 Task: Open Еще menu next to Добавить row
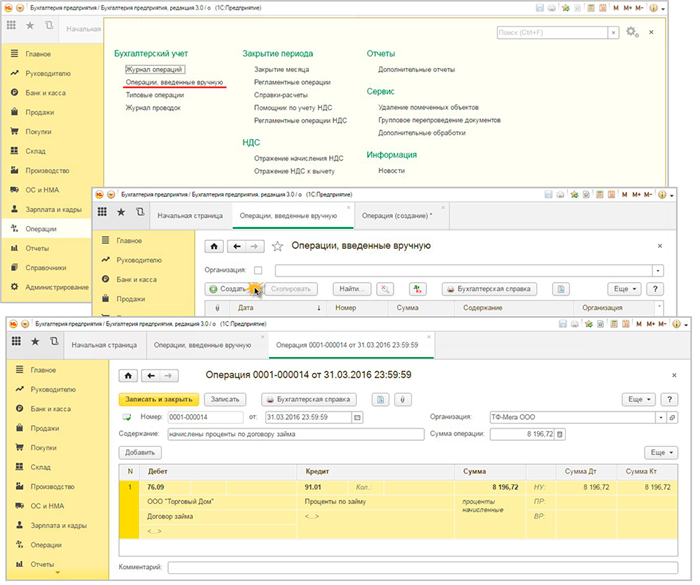661,452
